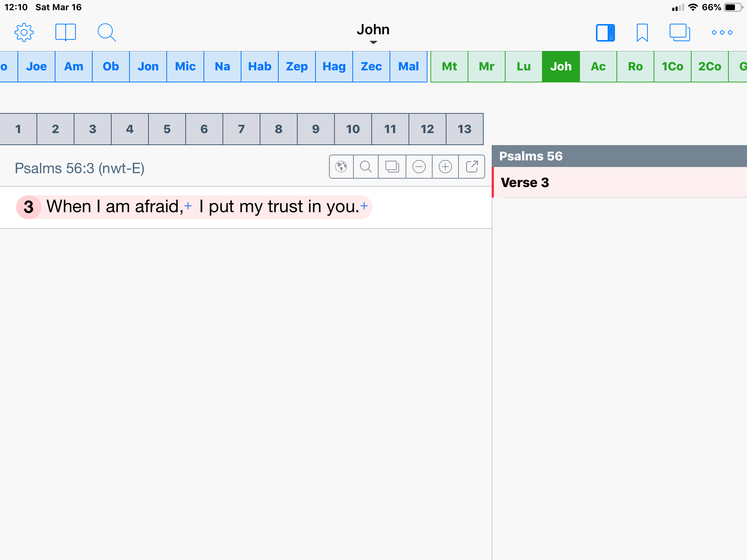Click the search icon in verse toolbar
This screenshot has height=560, width=747.
pos(366,167)
